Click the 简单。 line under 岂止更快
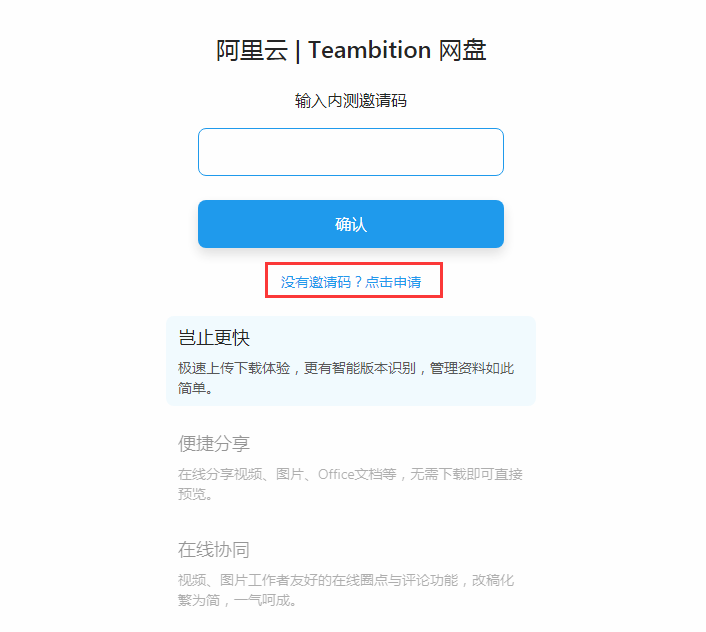 195,388
